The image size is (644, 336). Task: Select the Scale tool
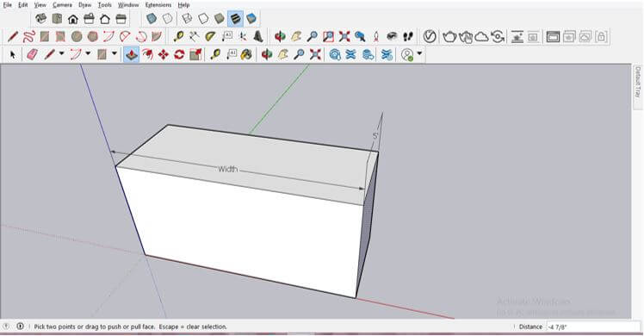[x=195, y=54]
